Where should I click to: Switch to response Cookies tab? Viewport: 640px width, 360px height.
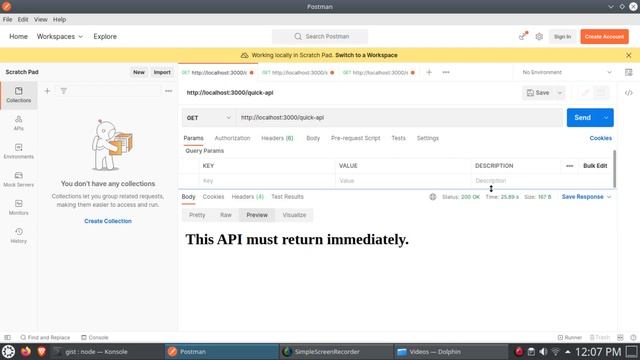click(213, 197)
